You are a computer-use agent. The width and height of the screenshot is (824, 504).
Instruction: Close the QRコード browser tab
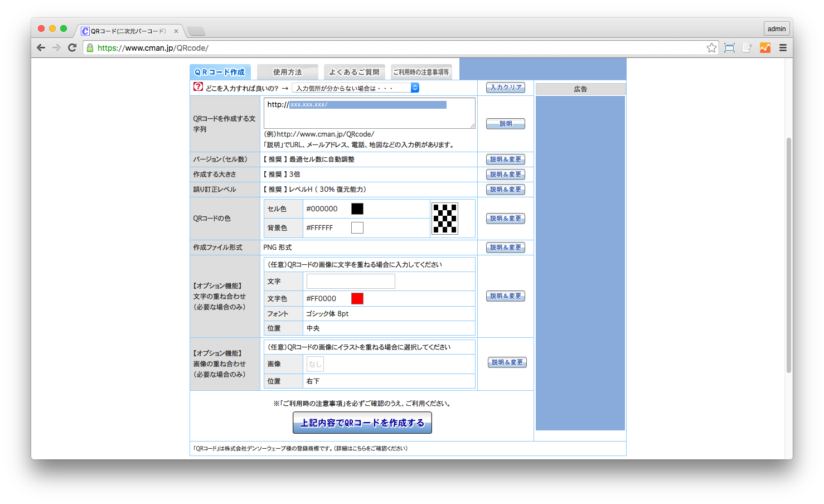point(176,31)
